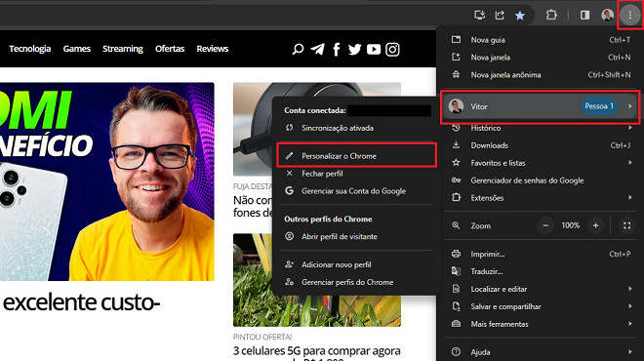Choose Adicionar novo perfil
The image size is (644, 361).
point(356,264)
